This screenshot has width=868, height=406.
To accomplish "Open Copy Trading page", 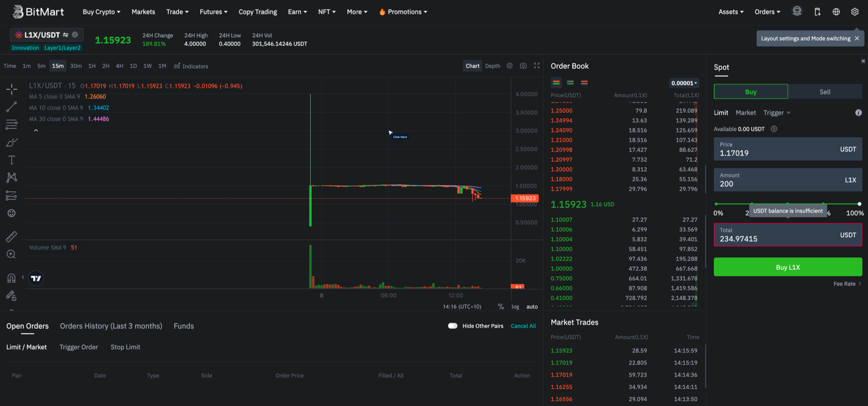I will [258, 12].
